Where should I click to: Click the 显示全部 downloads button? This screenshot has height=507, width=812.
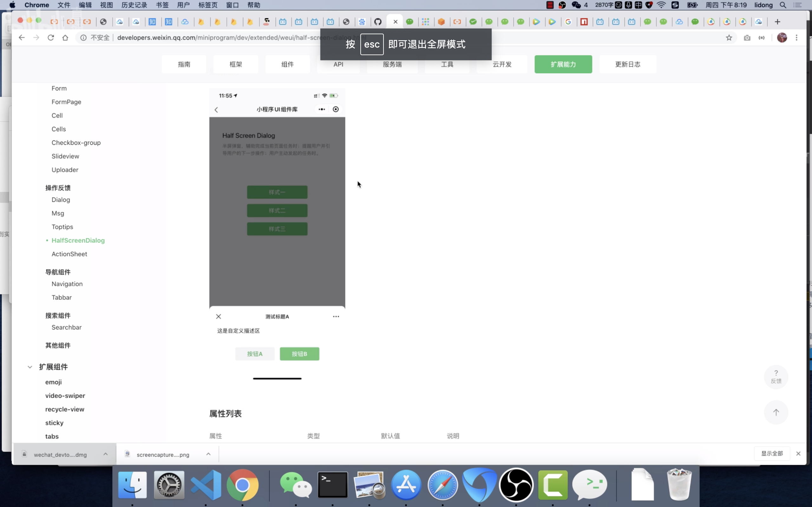772,453
